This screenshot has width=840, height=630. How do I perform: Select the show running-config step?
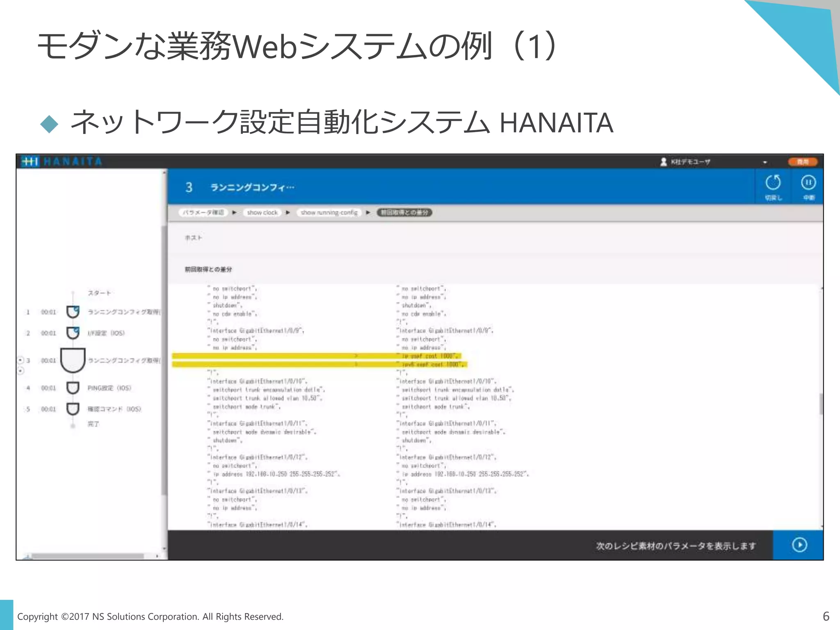click(x=329, y=212)
